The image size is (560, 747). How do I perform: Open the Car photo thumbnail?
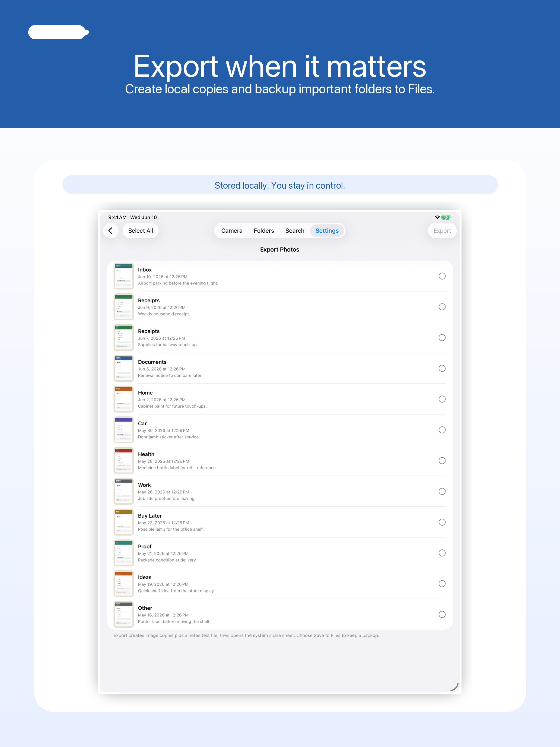click(123, 430)
